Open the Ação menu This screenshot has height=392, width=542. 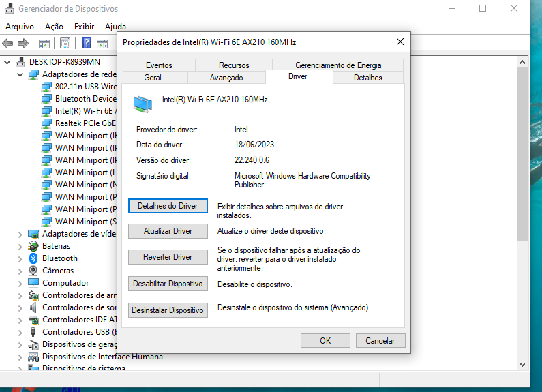pos(55,27)
